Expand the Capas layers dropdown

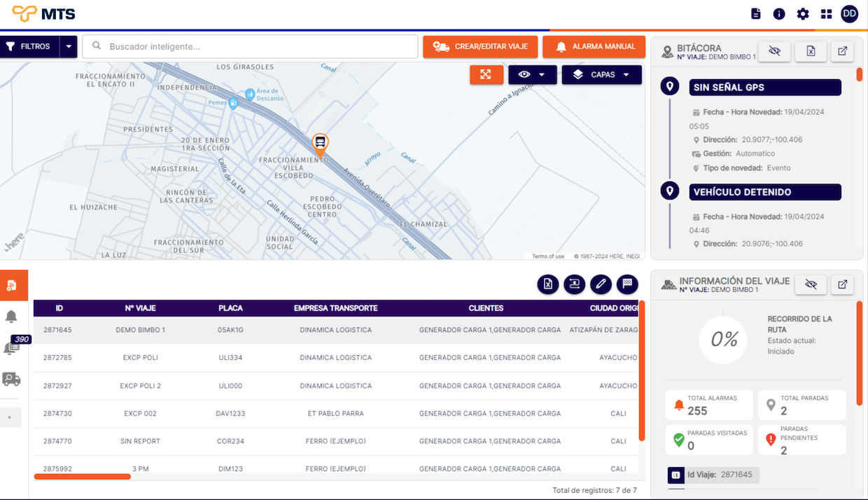601,75
